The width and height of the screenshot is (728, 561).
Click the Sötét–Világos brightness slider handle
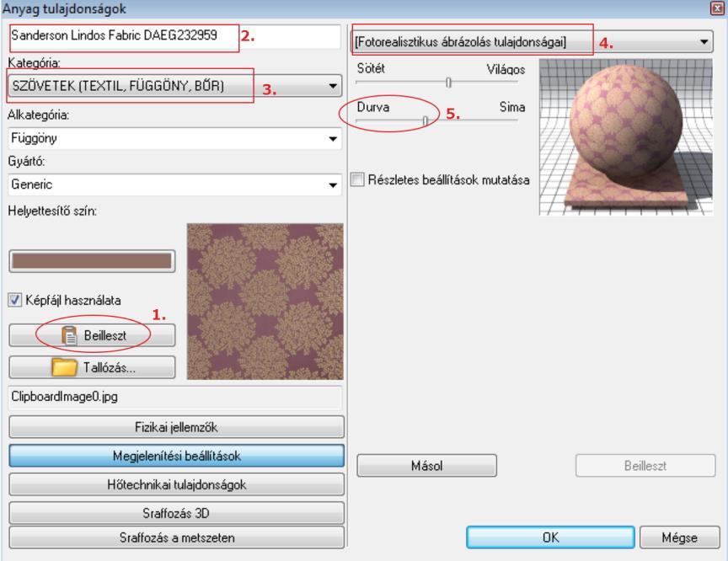tap(448, 83)
